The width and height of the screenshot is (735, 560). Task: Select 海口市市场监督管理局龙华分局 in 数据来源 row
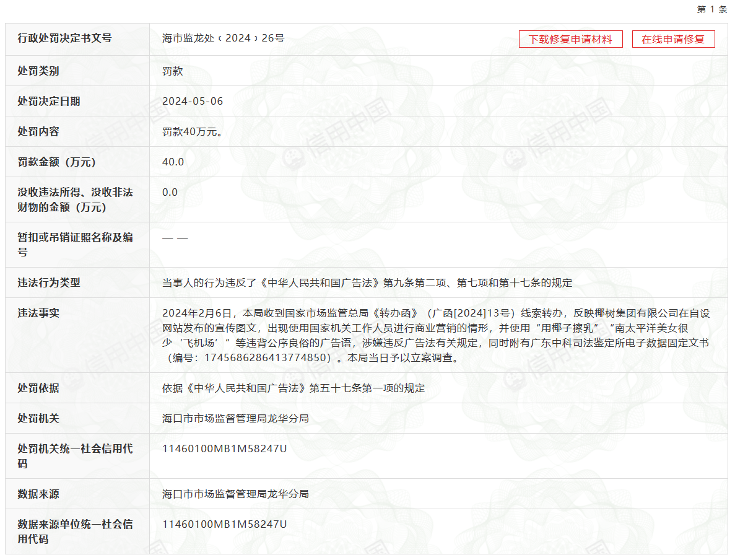tap(235, 494)
